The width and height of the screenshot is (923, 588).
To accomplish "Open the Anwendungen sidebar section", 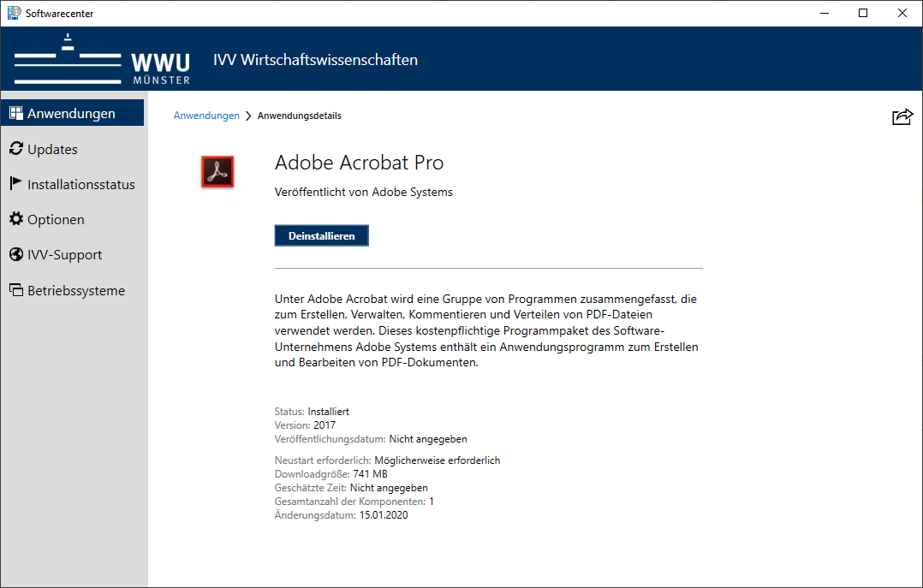I will (x=72, y=113).
